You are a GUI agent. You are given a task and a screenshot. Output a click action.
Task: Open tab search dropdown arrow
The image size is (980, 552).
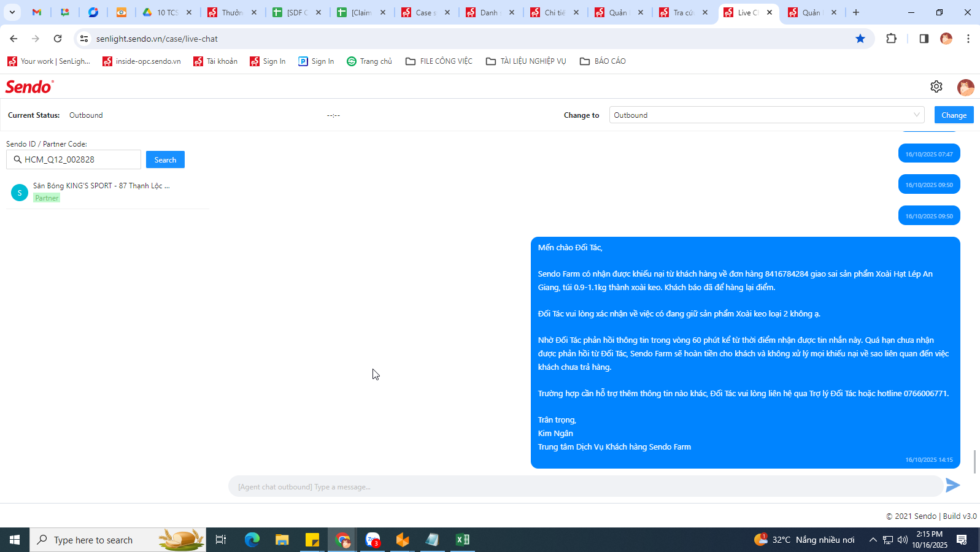12,12
